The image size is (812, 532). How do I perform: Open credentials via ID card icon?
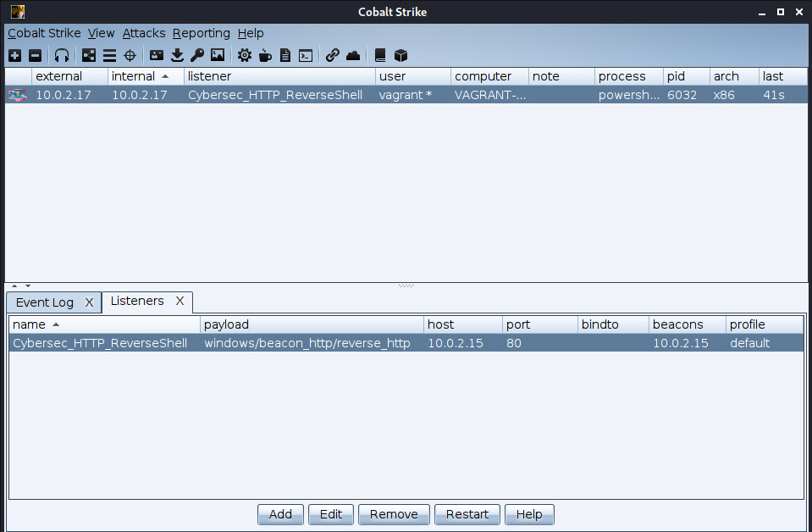[x=157, y=55]
